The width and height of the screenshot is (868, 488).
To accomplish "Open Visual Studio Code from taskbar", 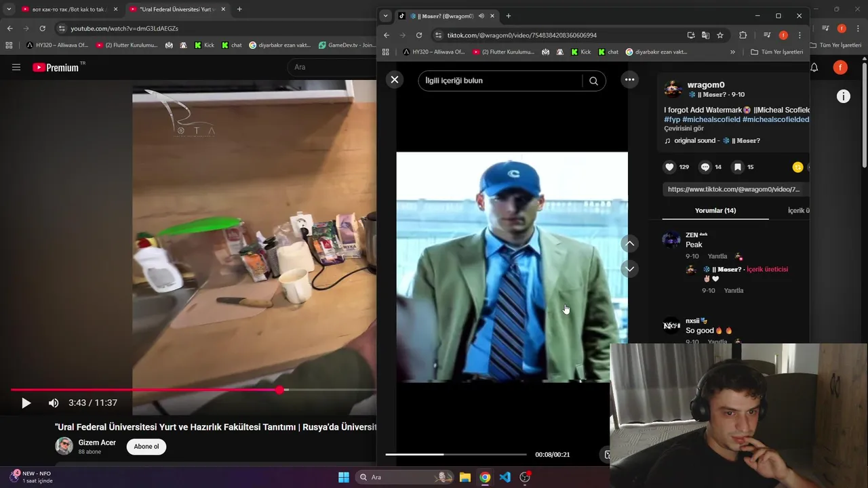I will [x=505, y=477].
